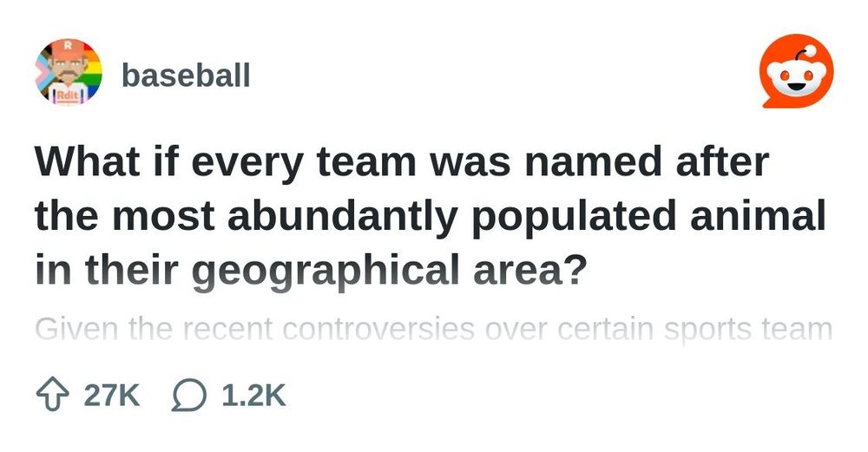Click the 1.2K comments count
This screenshot has height=452, width=868.
[x=254, y=396]
